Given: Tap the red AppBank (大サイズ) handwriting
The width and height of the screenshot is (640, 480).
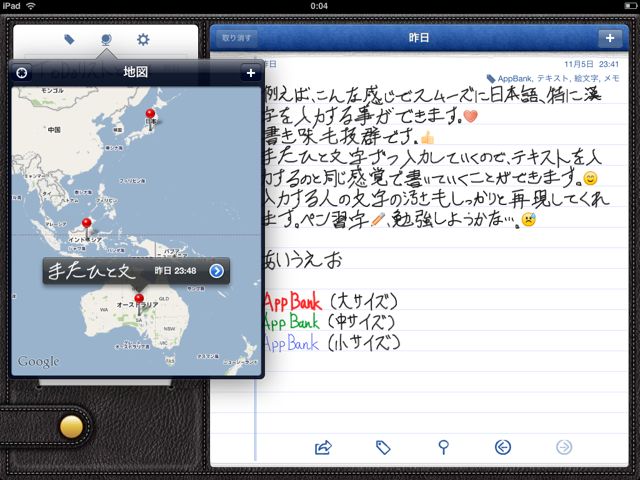Looking at the screenshot, I should [331, 302].
